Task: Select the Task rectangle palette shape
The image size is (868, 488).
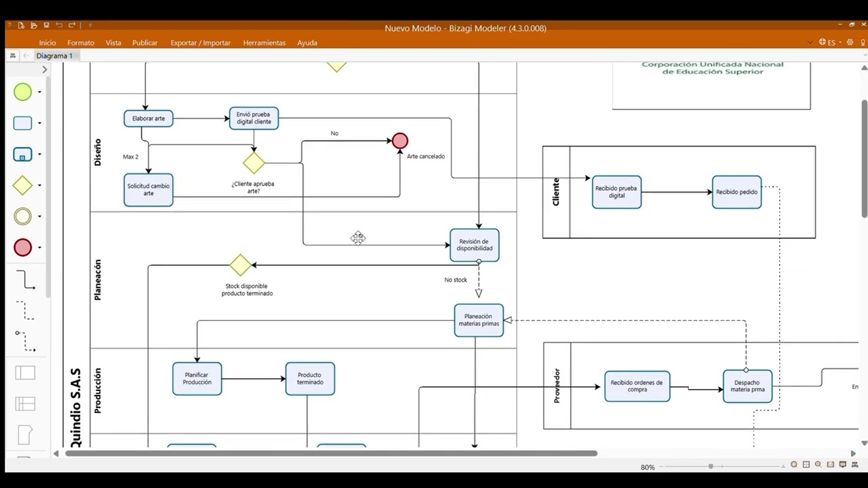Action: 22,123
